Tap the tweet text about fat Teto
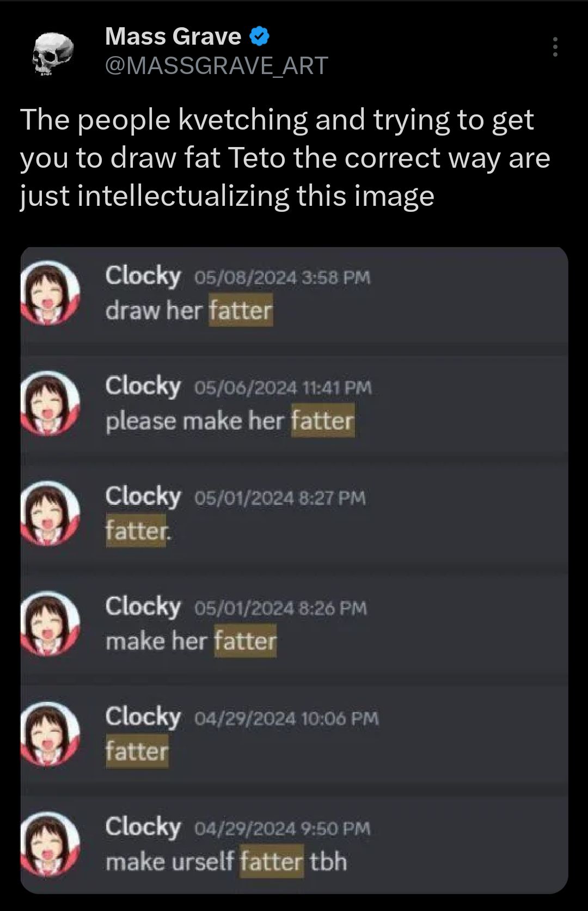This screenshot has width=588, height=911. (285, 157)
